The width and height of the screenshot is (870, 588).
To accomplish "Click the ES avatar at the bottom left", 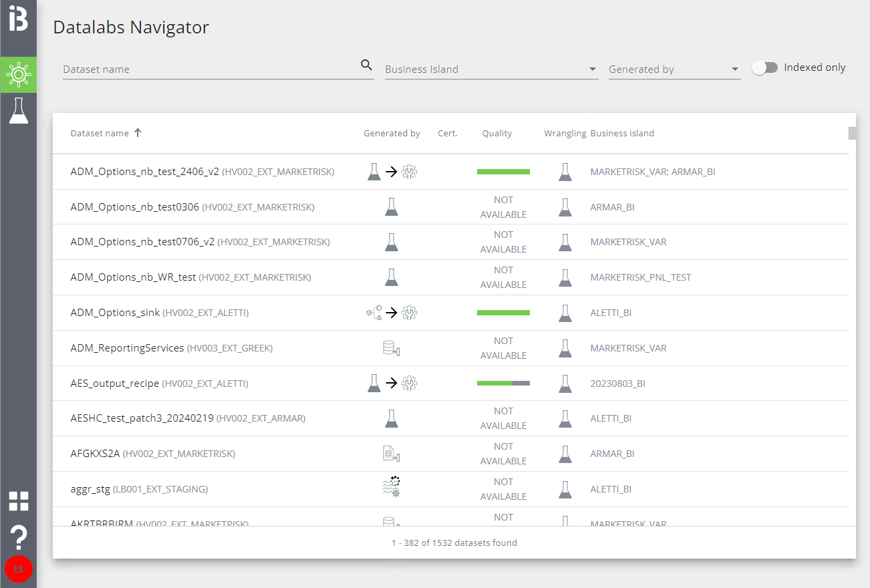I will click(19, 569).
